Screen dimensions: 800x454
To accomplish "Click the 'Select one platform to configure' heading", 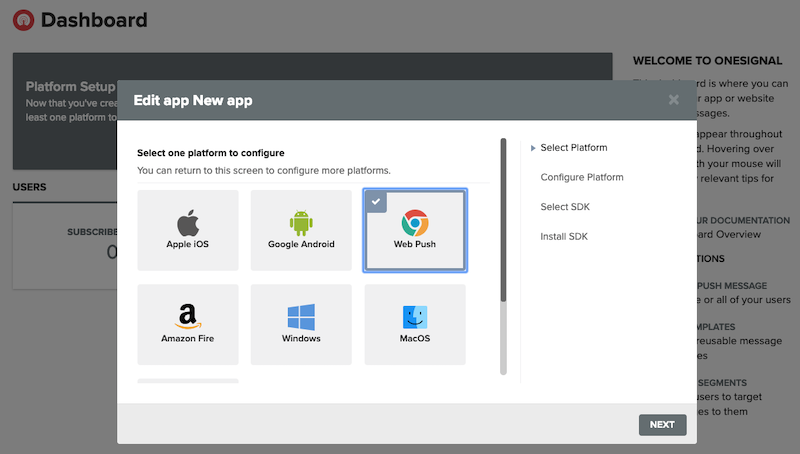I will [211, 153].
